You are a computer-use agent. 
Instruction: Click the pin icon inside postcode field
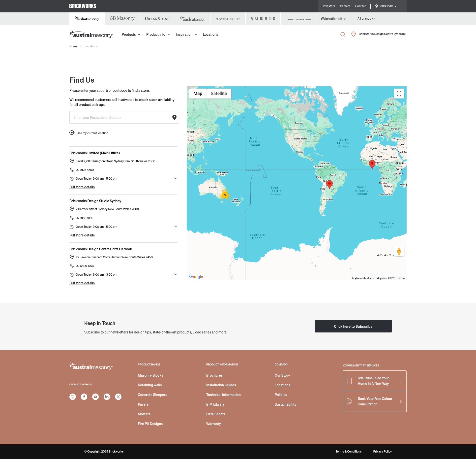[174, 117]
